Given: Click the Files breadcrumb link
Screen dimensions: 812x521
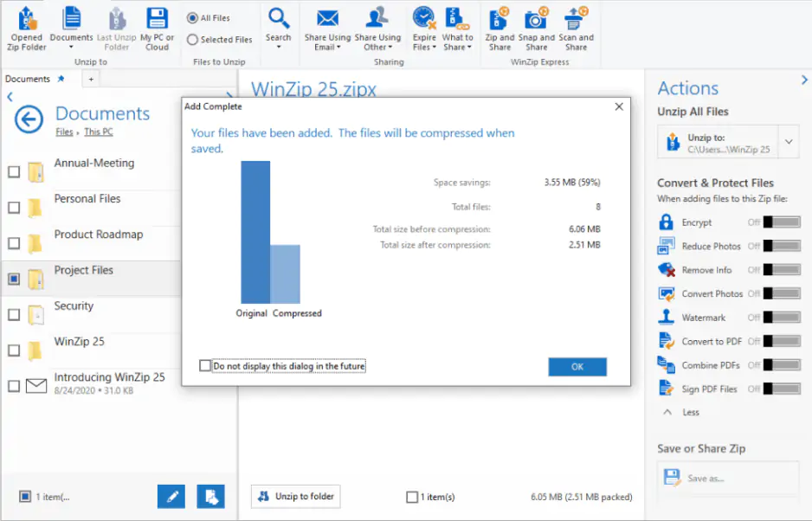Looking at the screenshot, I should (x=64, y=132).
